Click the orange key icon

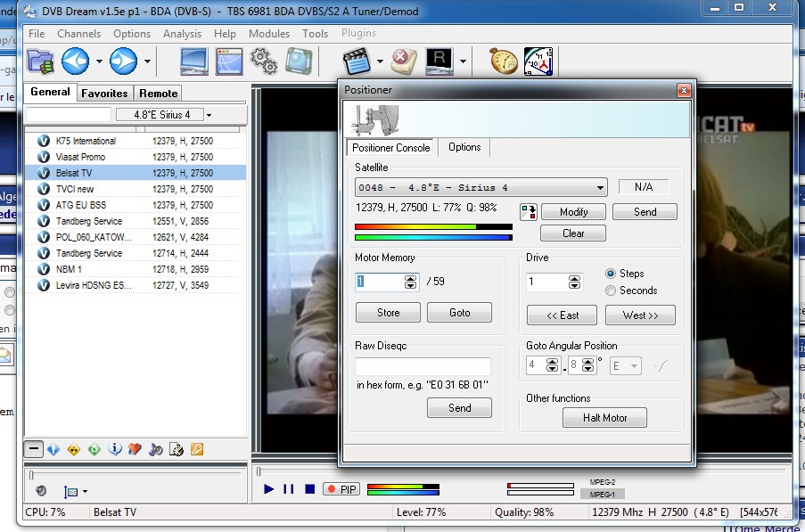click(197, 449)
